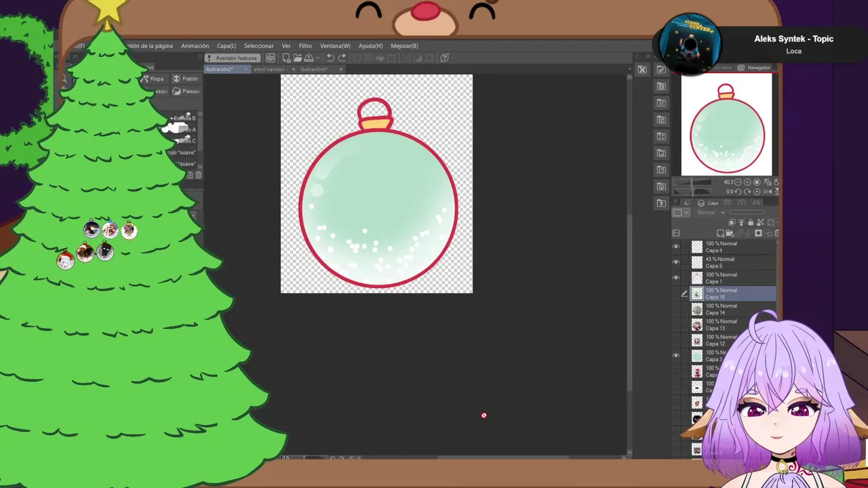The image size is (868, 488).
Task: Open the Ventana(W) menu
Action: (x=335, y=46)
